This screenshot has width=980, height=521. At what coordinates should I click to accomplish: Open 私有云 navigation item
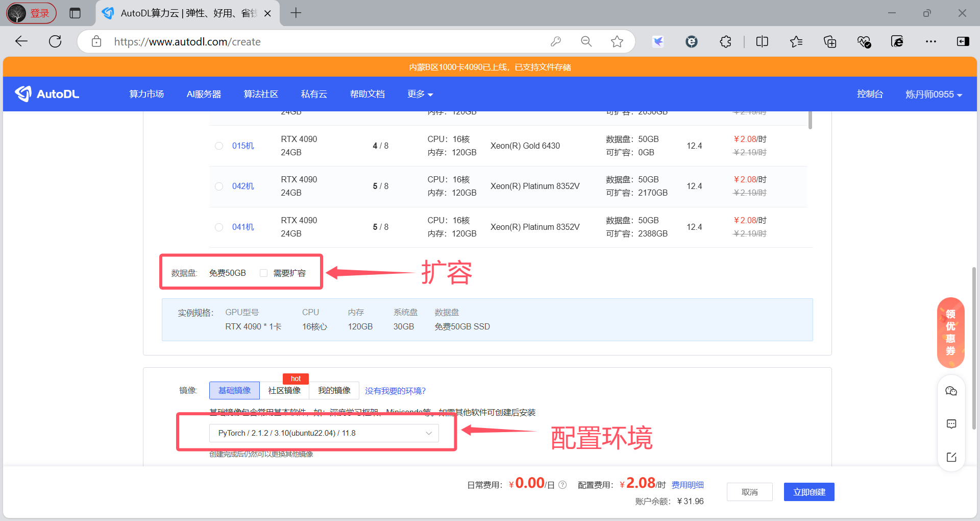314,94
